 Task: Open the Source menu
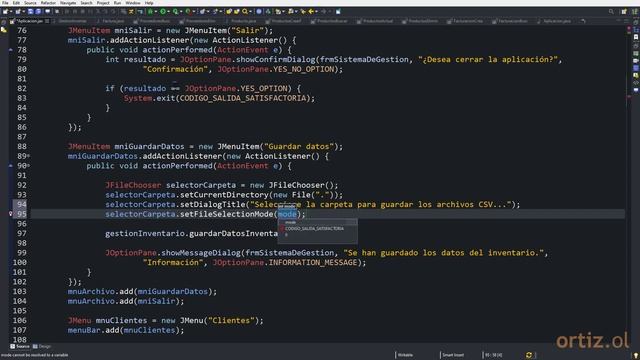pos(30,3)
